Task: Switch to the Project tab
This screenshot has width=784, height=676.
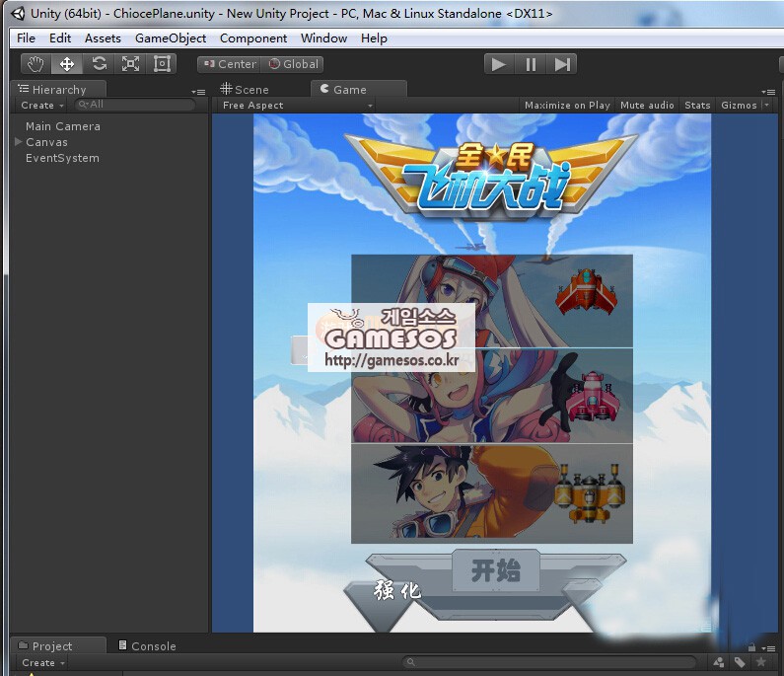Action: coord(58,646)
